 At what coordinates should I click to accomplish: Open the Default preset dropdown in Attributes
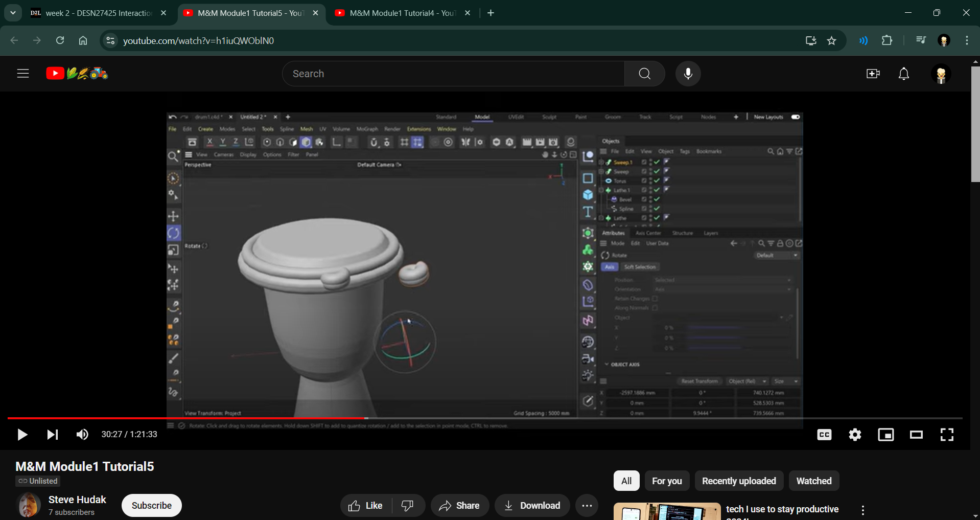point(777,255)
